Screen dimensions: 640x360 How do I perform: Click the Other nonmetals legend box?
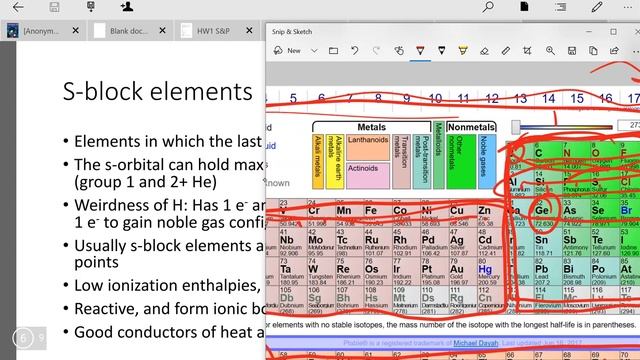pyautogui.click(x=461, y=162)
